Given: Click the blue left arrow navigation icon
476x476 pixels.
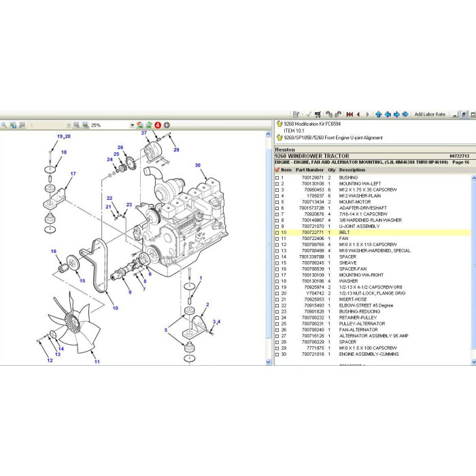Looking at the screenshot, I should (x=388, y=114).
